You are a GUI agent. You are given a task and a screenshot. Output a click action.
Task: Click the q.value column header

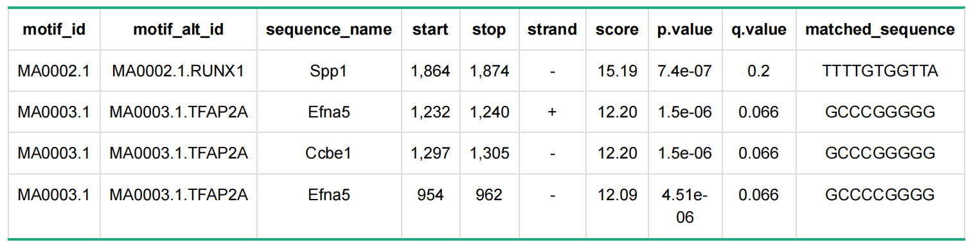759,30
